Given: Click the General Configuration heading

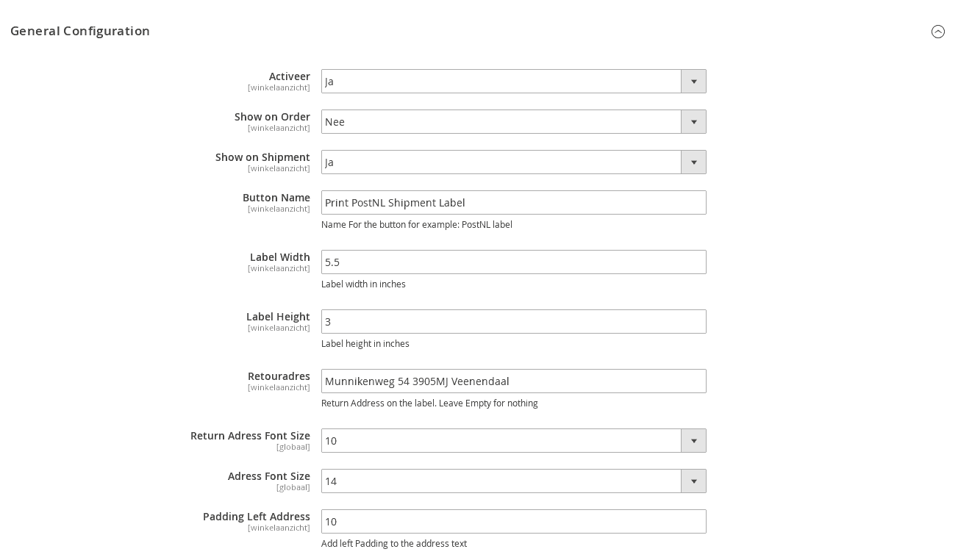Looking at the screenshot, I should (80, 31).
